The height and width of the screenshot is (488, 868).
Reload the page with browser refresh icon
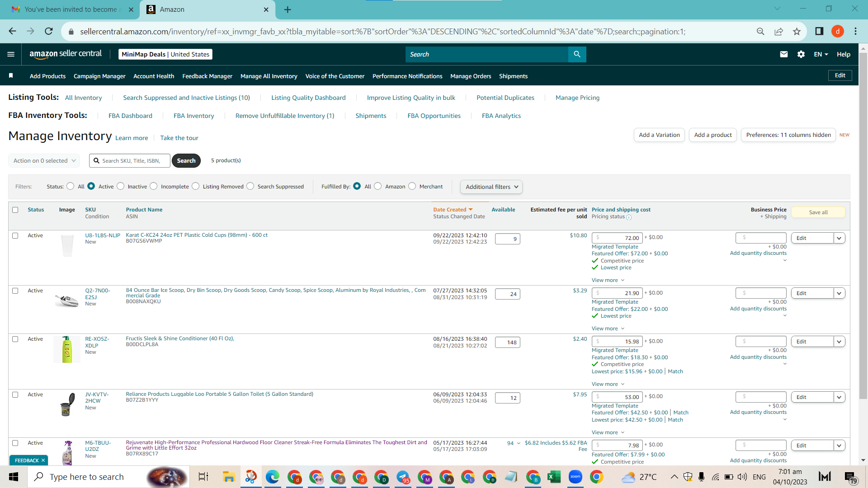click(x=49, y=31)
